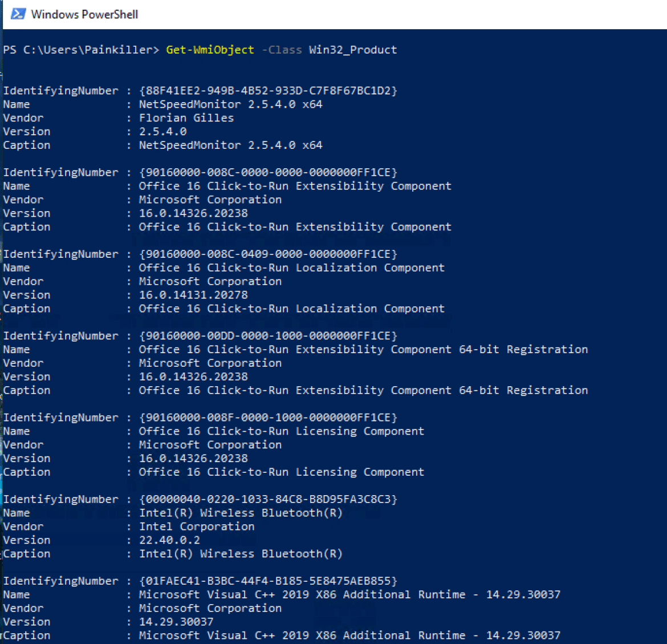This screenshot has height=644, width=667.
Task: Click the IdentifyingNumber GUID for NetSpeedMonitor
Action: tap(269, 90)
